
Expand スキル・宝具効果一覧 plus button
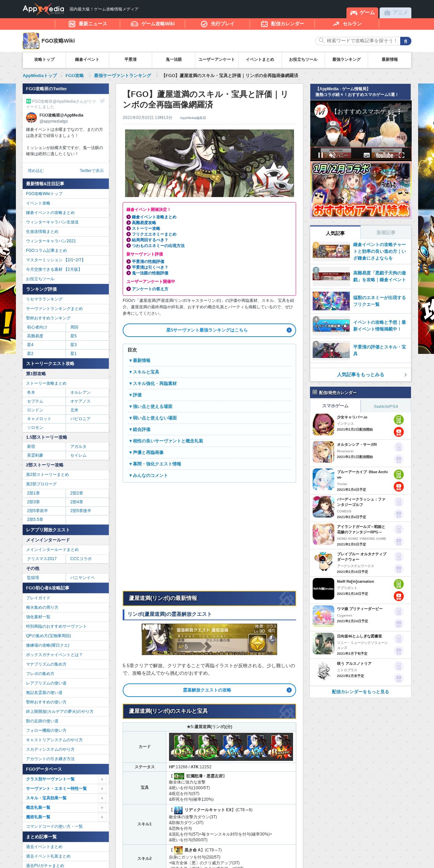click(x=102, y=798)
